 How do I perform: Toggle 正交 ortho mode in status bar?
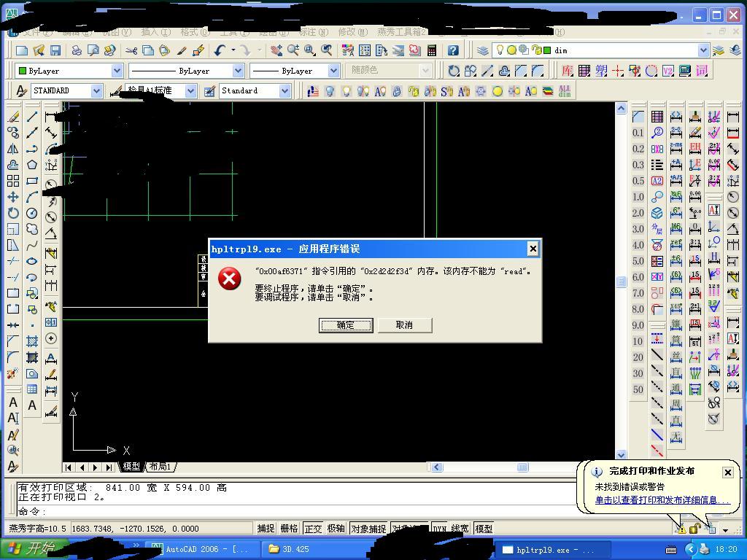(313, 528)
